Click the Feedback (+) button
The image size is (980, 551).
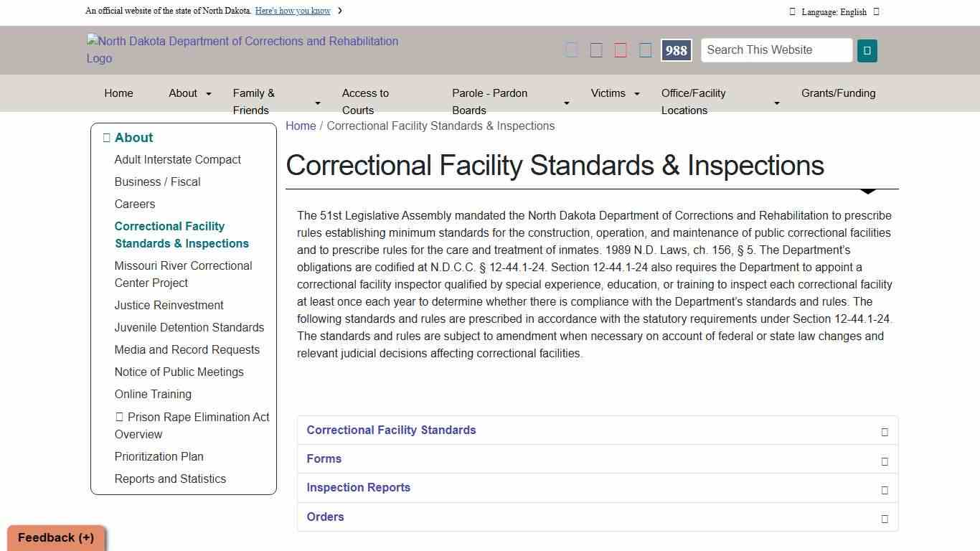point(55,537)
